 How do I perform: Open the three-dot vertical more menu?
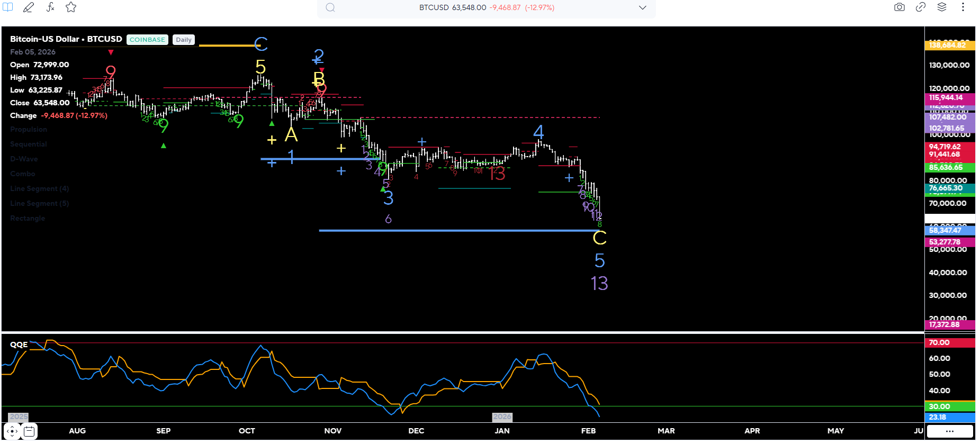963,7
